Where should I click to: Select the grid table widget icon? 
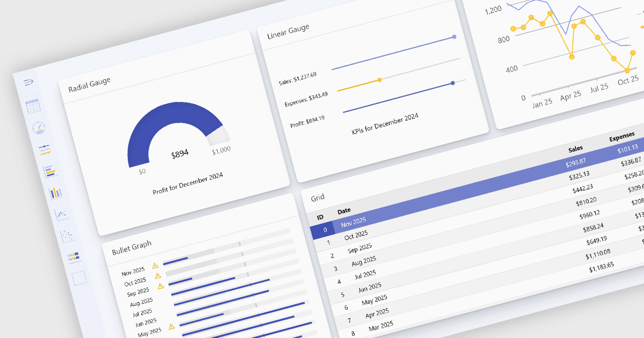(33, 105)
